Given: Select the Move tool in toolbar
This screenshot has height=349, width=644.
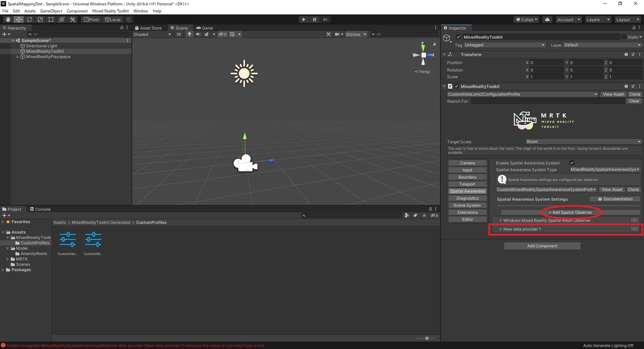Looking at the screenshot, I should coord(18,19).
